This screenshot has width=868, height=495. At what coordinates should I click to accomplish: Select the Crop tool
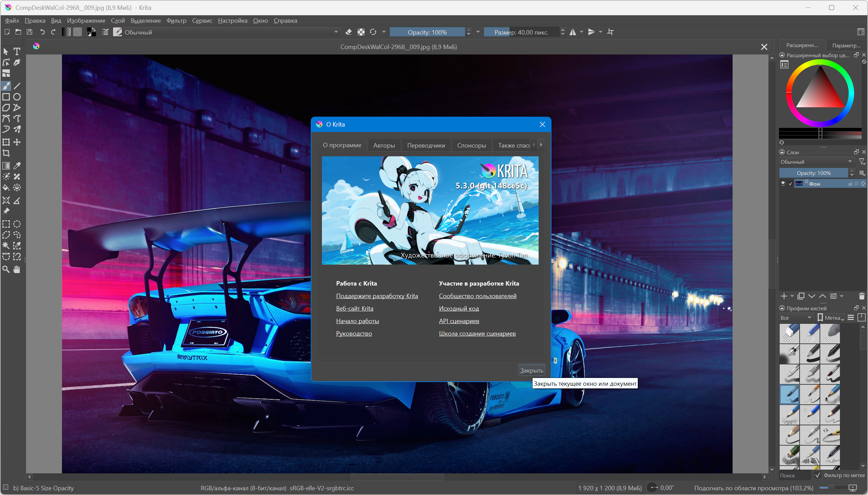[x=6, y=153]
